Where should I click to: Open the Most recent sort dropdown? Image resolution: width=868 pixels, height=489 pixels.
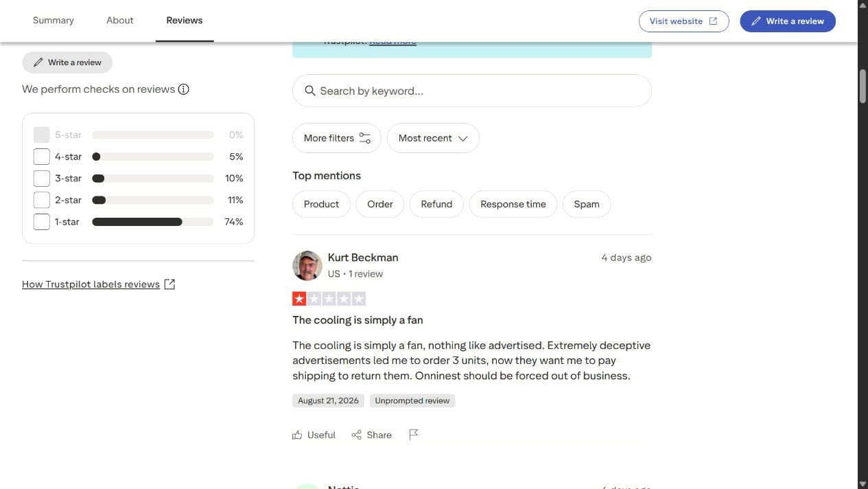click(433, 138)
